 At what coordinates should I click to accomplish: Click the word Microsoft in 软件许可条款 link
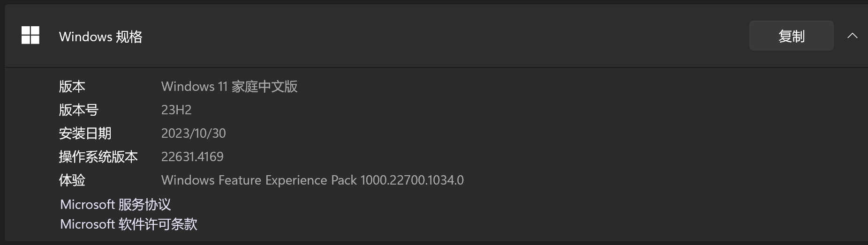(x=87, y=224)
